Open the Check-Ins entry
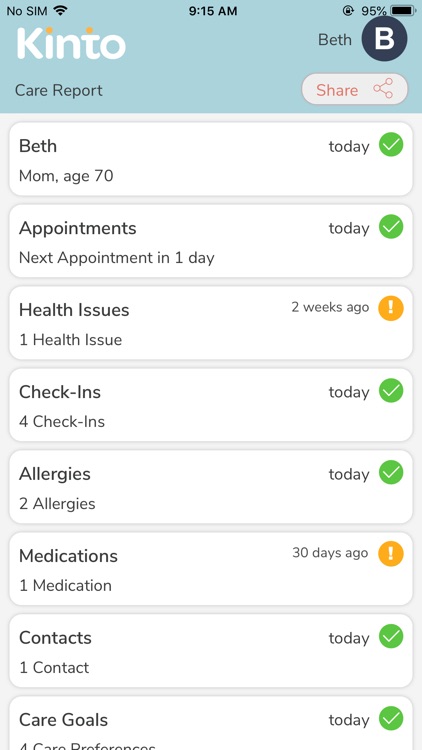Viewport: 422px width, 750px height. (211, 405)
